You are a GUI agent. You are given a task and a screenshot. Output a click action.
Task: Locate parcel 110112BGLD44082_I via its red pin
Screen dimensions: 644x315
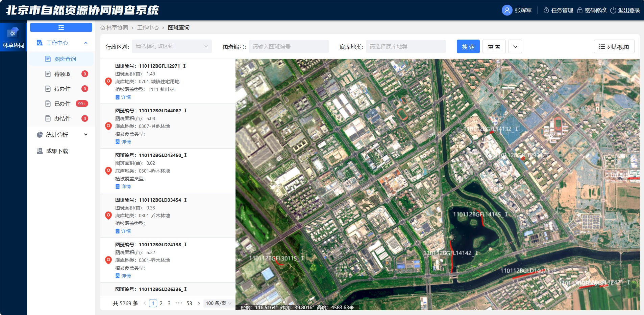pyautogui.click(x=108, y=126)
